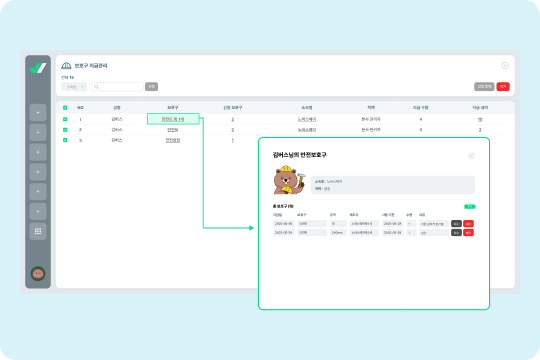This screenshot has width=540, height=360.
Task: Open the grid apps icon in sidebar
Action: tap(38, 231)
